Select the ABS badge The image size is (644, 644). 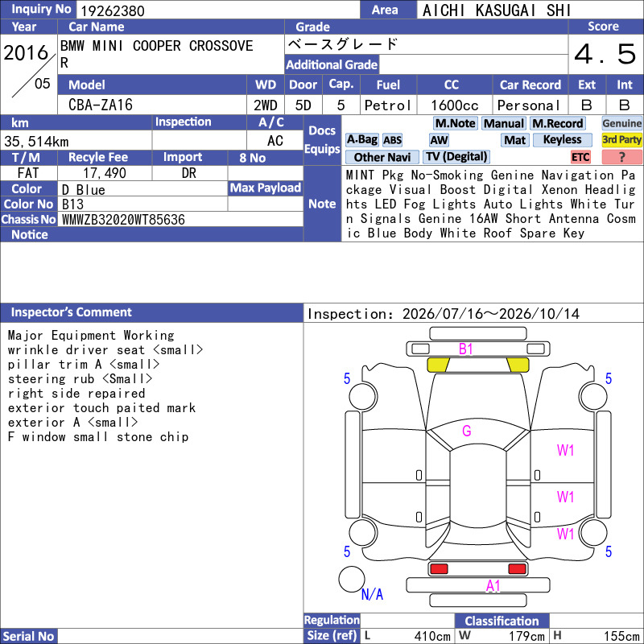[x=392, y=140]
